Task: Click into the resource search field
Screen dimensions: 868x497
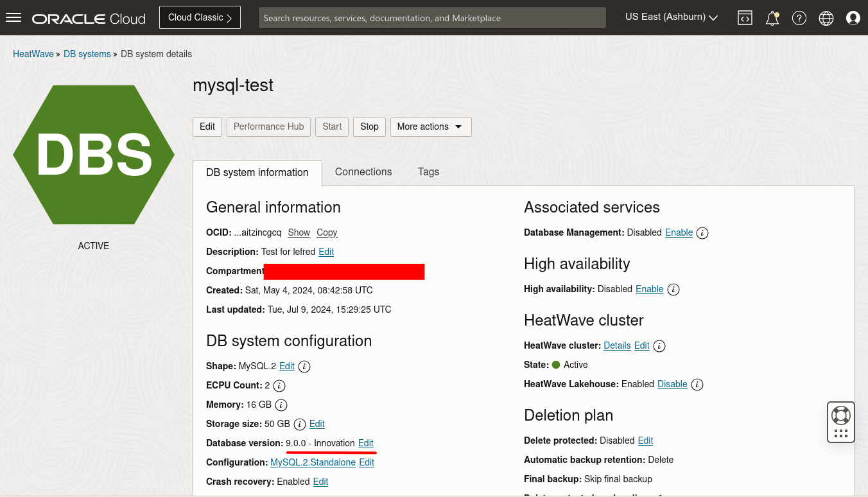Action: pos(431,17)
